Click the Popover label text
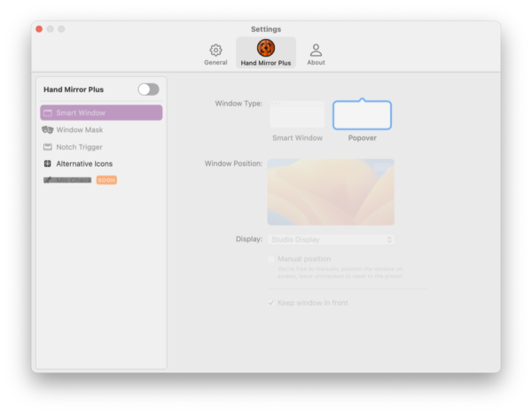Screen dimensions: 532x414 coord(362,138)
